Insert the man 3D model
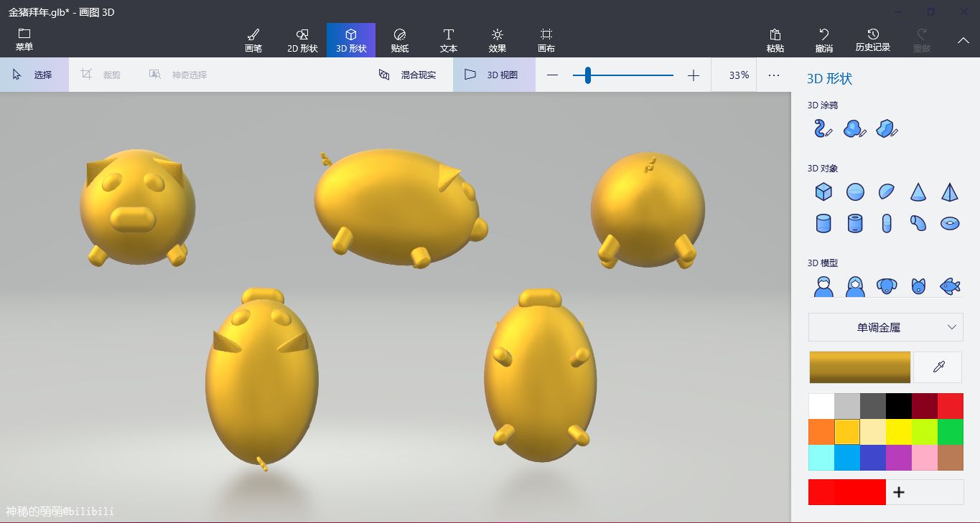Image resolution: width=980 pixels, height=523 pixels. (x=823, y=286)
